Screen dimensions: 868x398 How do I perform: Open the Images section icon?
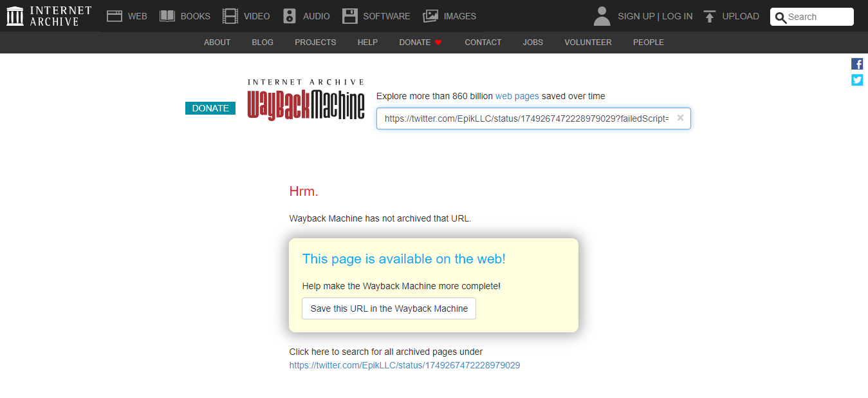pos(430,16)
